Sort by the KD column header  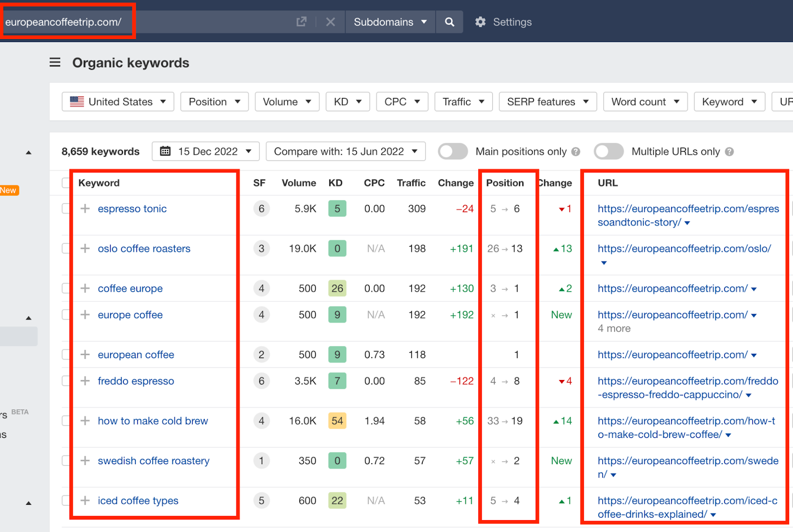pos(336,183)
